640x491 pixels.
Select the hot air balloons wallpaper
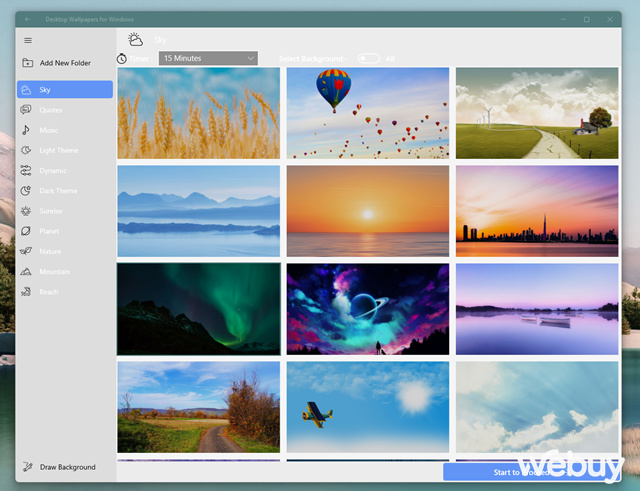(368, 113)
